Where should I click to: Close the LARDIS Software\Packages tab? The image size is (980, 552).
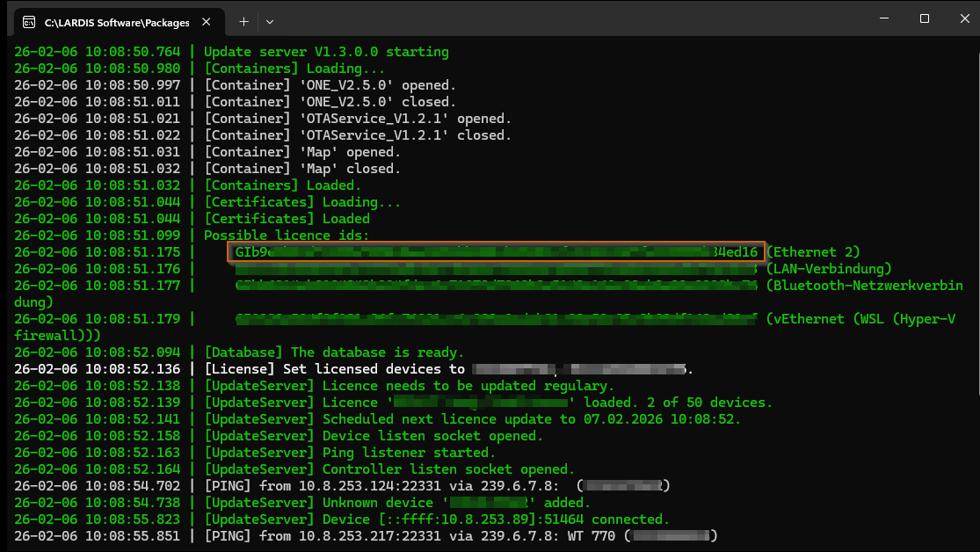tap(207, 20)
